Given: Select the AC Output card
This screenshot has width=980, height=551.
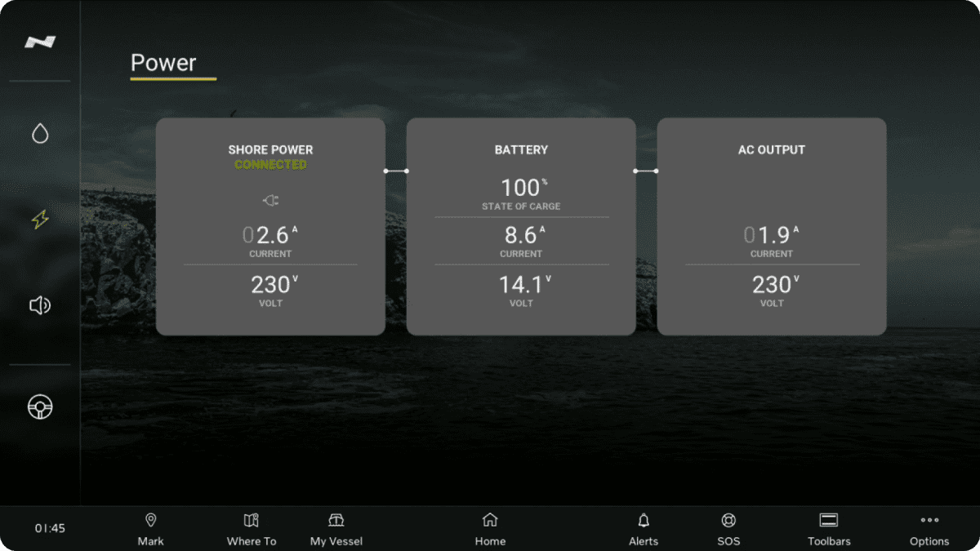Looking at the screenshot, I should coord(772,227).
